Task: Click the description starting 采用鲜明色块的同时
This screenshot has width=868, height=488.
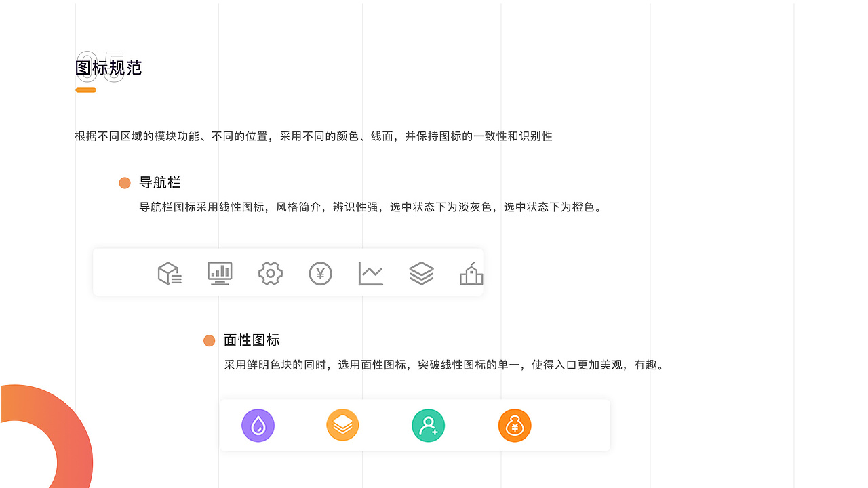Action: pos(445,365)
